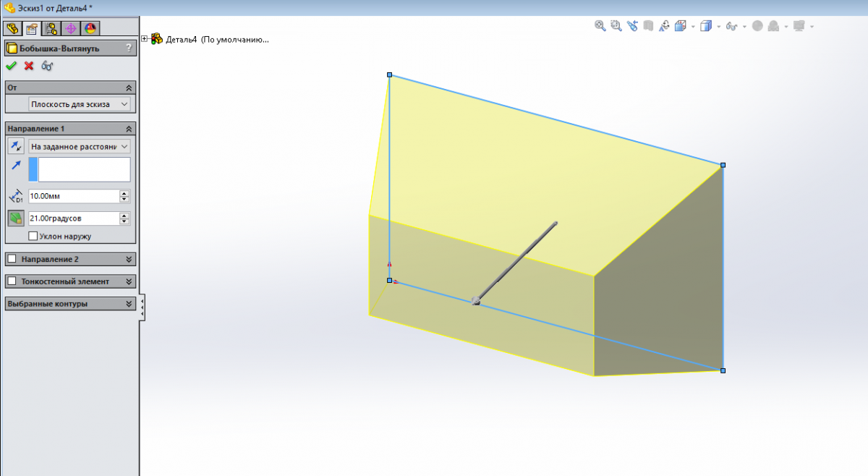868x476 pixels.
Task: Confirm the extrude with green checkmark
Action: 11,66
